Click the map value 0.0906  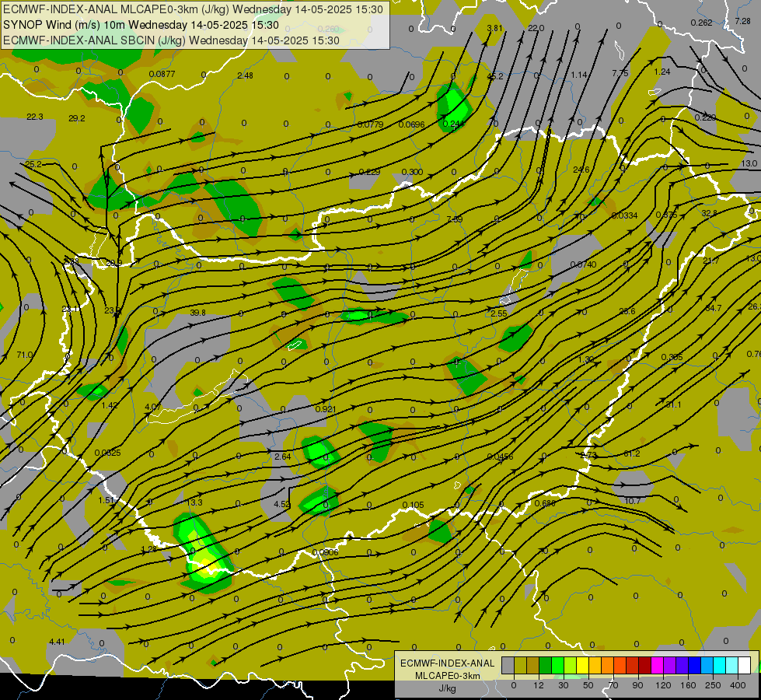pos(325,552)
